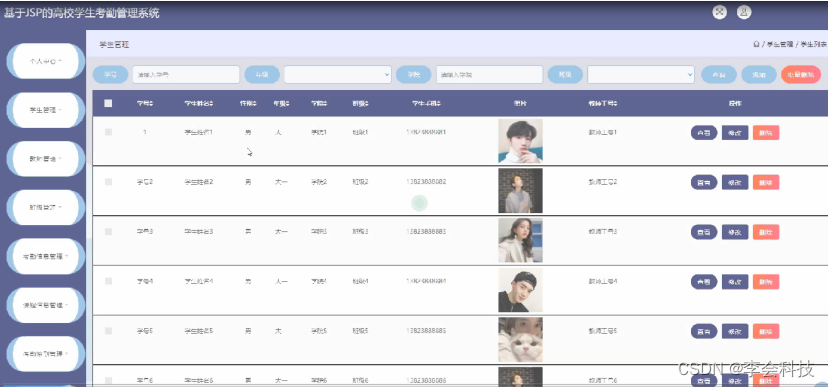The height and width of the screenshot is (387, 830).
Task: Click 删除 for 学生姓名2 row
Action: (x=766, y=182)
